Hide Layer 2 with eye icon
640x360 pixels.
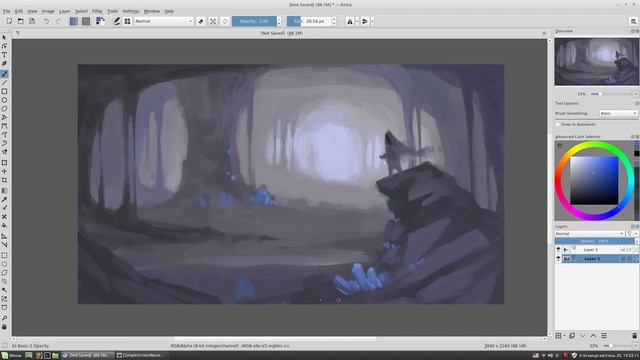point(558,249)
